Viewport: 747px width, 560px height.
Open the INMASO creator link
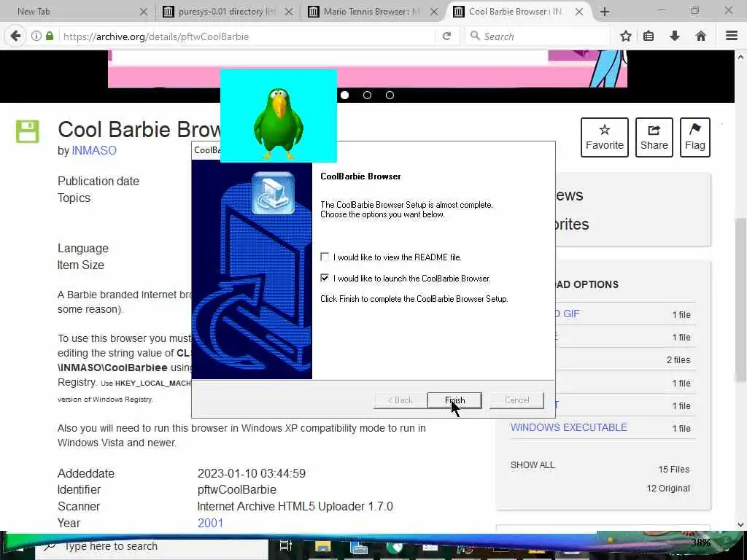pos(94,150)
